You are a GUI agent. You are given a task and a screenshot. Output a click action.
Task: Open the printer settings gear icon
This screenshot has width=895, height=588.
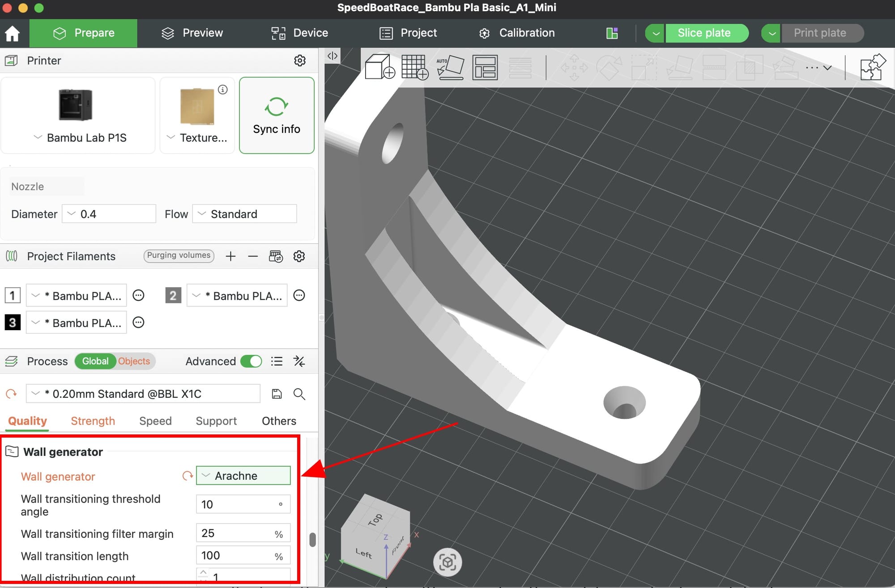pos(300,60)
